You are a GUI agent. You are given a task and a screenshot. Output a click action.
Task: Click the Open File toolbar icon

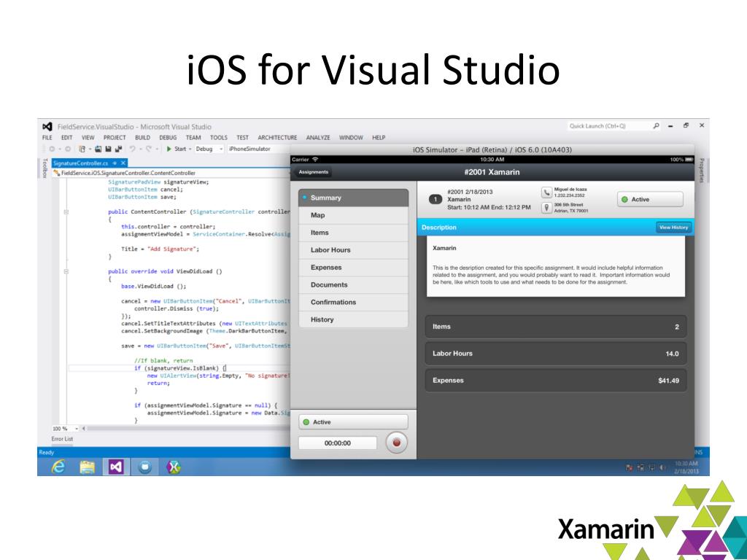point(98,149)
